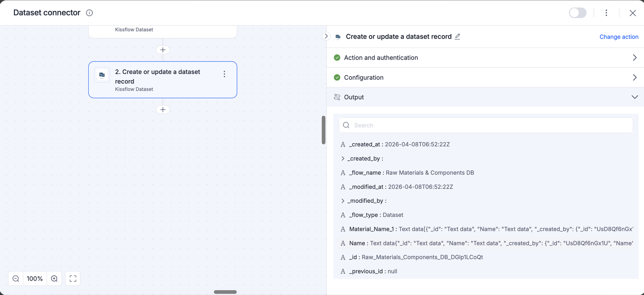This screenshot has height=295, width=644.
Task: Zoom in the workflow canvas
Action: 54,279
